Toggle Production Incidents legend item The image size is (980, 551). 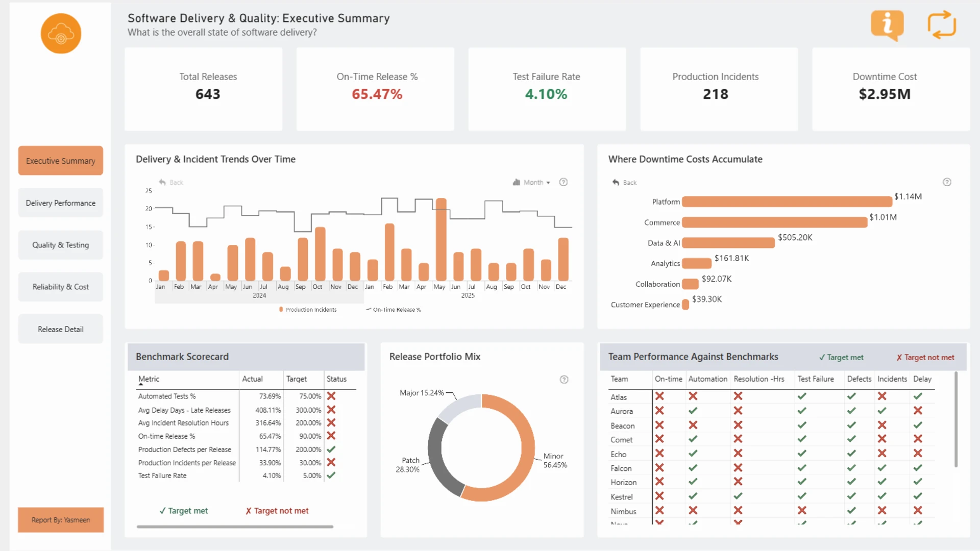pyautogui.click(x=308, y=310)
